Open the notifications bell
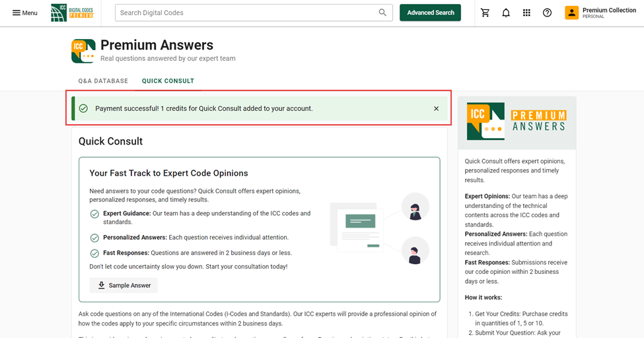644x338 pixels. tap(506, 13)
